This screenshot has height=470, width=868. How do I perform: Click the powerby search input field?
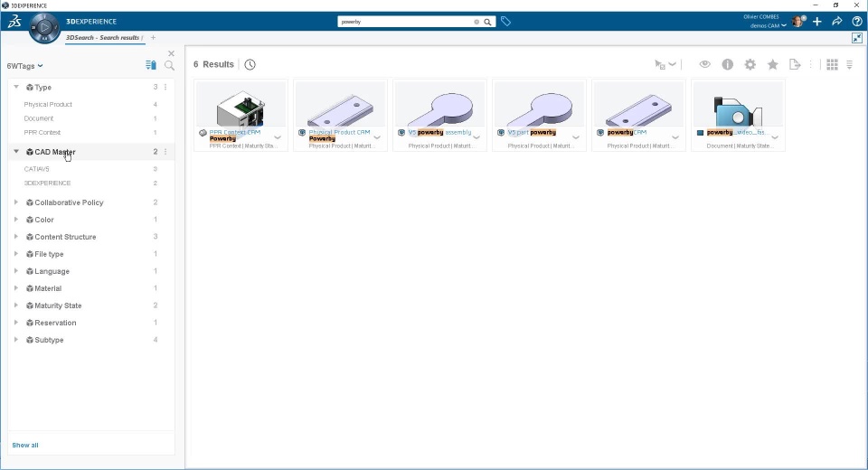click(404, 22)
